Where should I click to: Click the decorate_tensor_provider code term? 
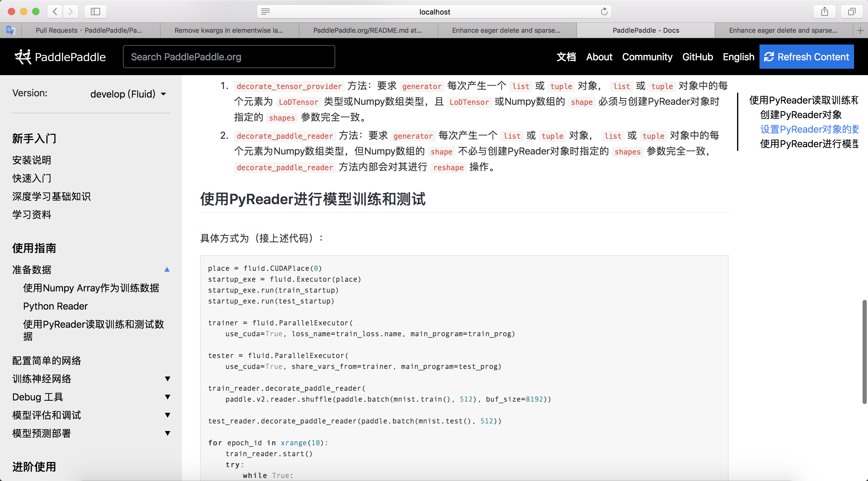click(289, 86)
